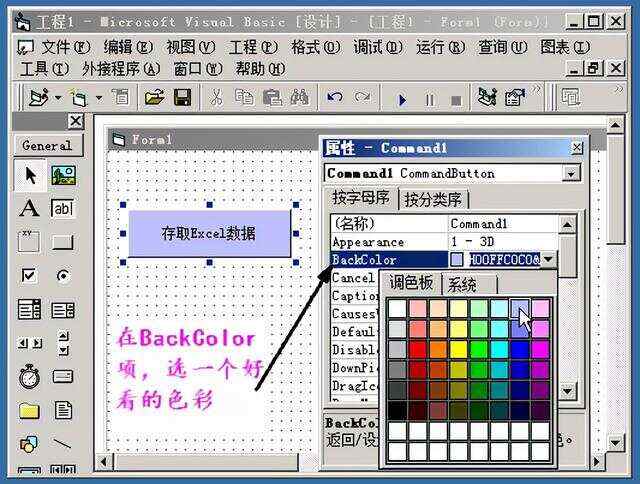Select the Shape tool
Screen dimensions: 640x484
[x=29, y=444]
